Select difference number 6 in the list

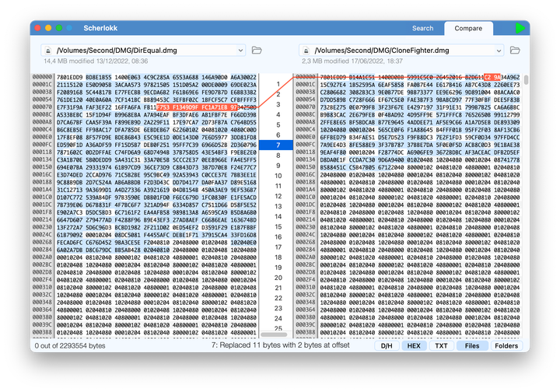[x=278, y=135]
